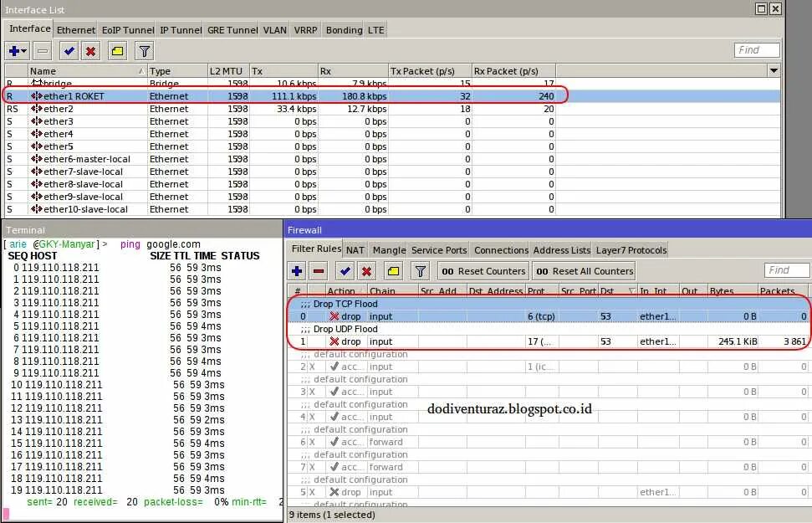The image size is (812, 523).
Task: Click the red drop icon in firewall rule 0
Action: coord(334,316)
